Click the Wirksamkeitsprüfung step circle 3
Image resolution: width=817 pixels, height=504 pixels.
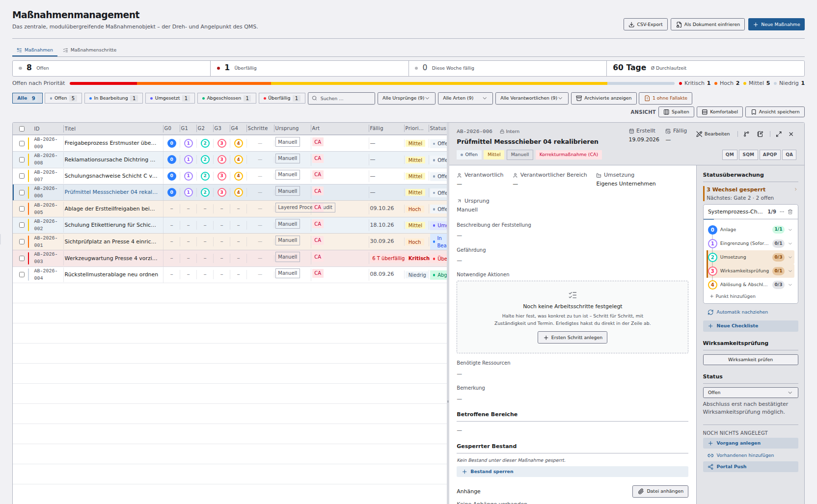[x=712, y=271]
